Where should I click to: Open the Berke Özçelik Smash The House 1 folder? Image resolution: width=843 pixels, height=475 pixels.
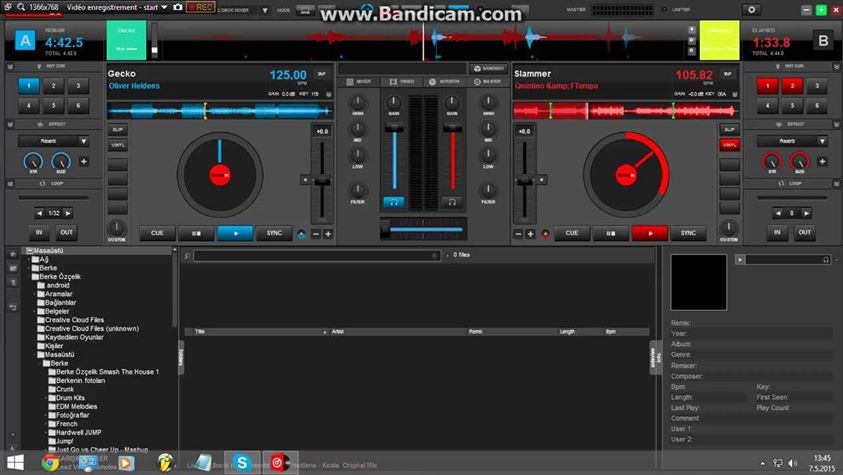point(108,372)
